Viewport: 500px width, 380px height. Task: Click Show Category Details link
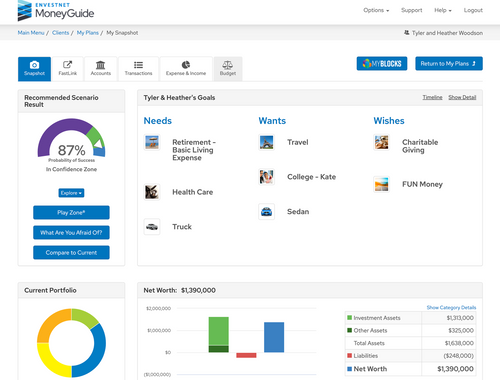451,307
